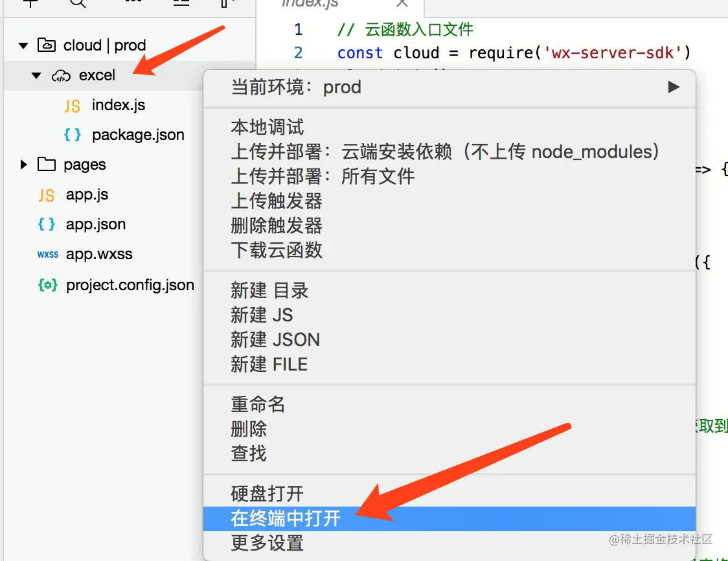Open app.js in the file tree
Screen dimensions: 728x561
(87, 195)
